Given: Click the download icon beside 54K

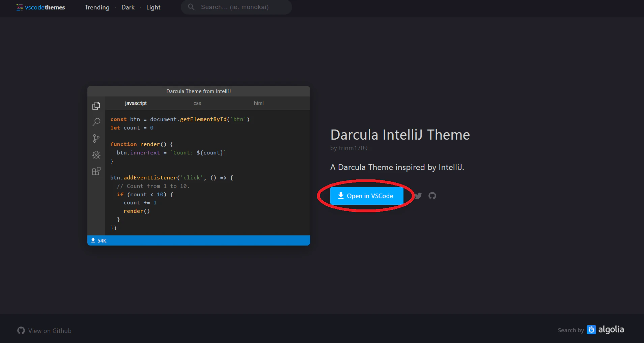Looking at the screenshot, I should pyautogui.click(x=93, y=240).
